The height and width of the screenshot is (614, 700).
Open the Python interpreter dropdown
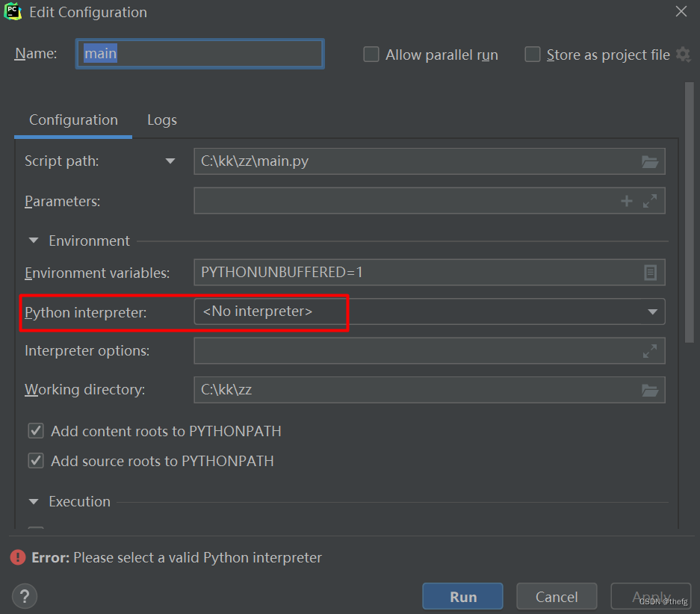pos(652,311)
